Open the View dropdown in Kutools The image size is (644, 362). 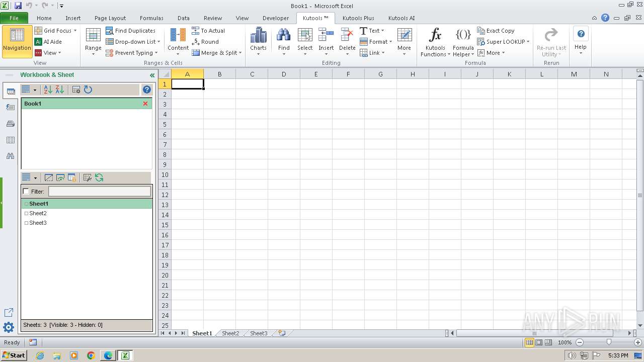(48, 53)
